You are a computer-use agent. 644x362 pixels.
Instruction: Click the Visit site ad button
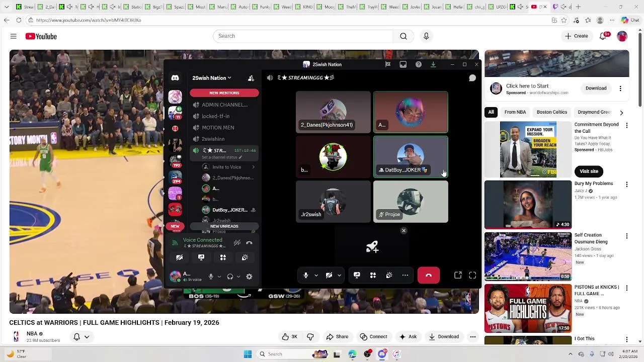589,171
